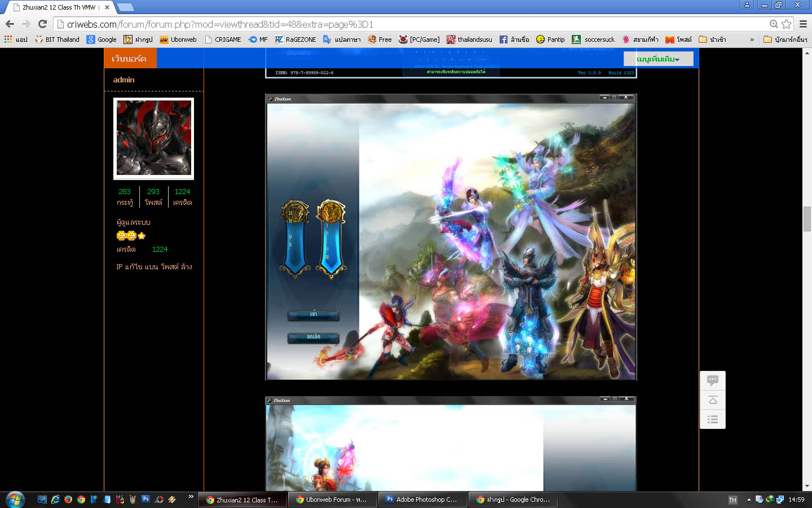Open the [PC/Game] bookmark
The height and width of the screenshot is (508, 812).
coord(419,40)
